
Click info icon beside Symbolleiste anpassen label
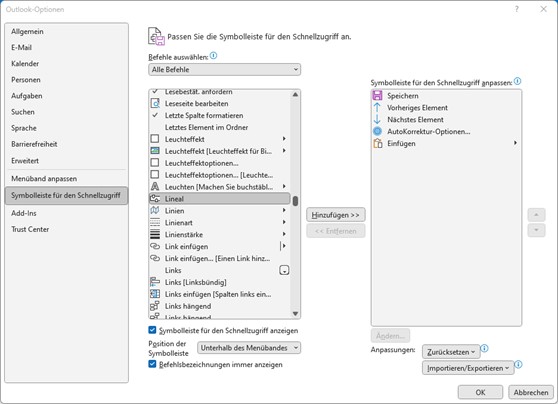click(x=517, y=82)
